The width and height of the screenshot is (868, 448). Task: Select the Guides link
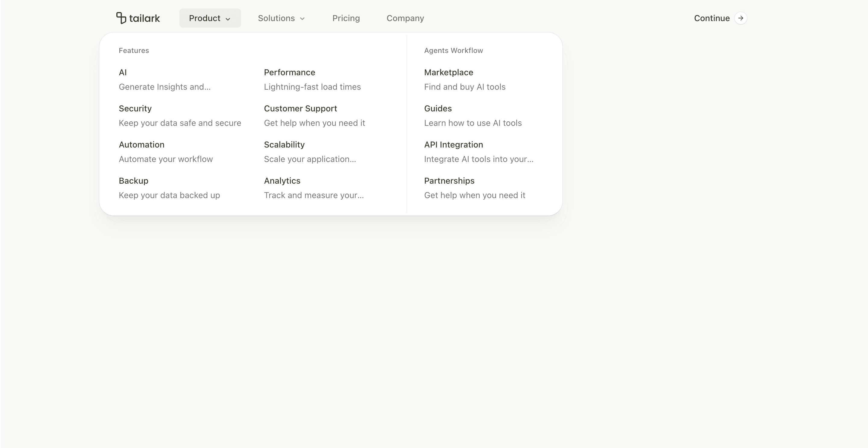[x=438, y=108]
